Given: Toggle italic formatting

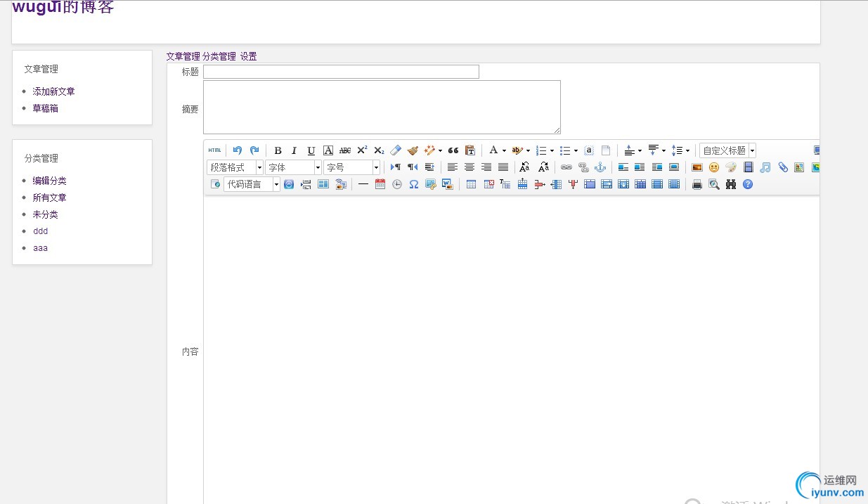Looking at the screenshot, I should point(294,150).
